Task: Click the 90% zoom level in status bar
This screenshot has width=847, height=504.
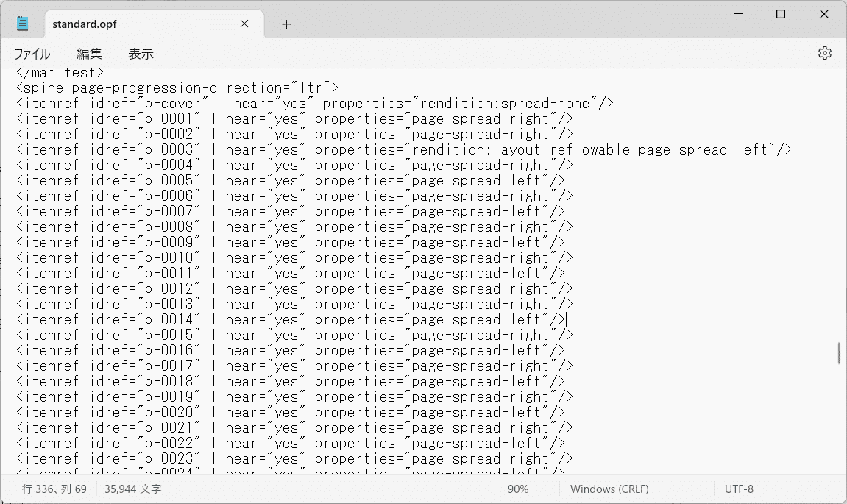Action: (517, 489)
